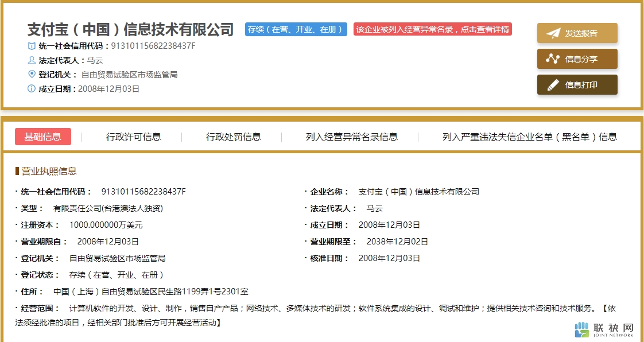This screenshot has height=342, width=644.
Task: Click the 营业期限至 date 2038年12月02日
Action: [x=397, y=242]
